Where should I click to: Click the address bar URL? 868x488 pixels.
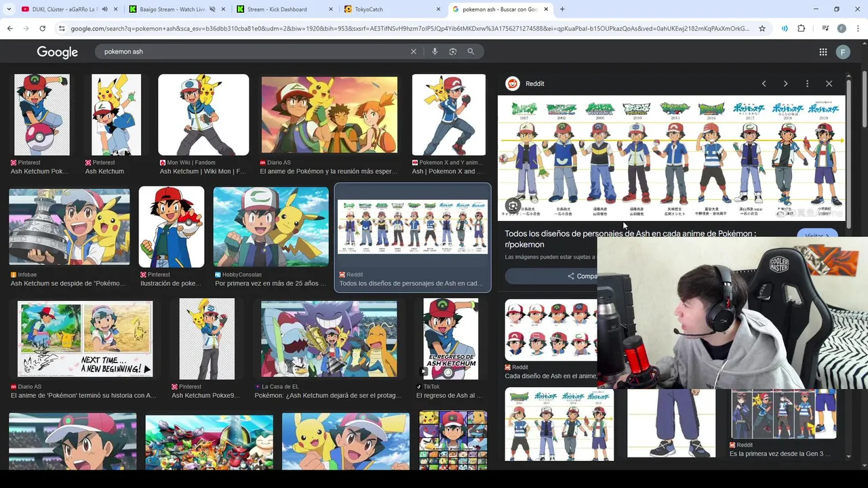[x=410, y=28]
